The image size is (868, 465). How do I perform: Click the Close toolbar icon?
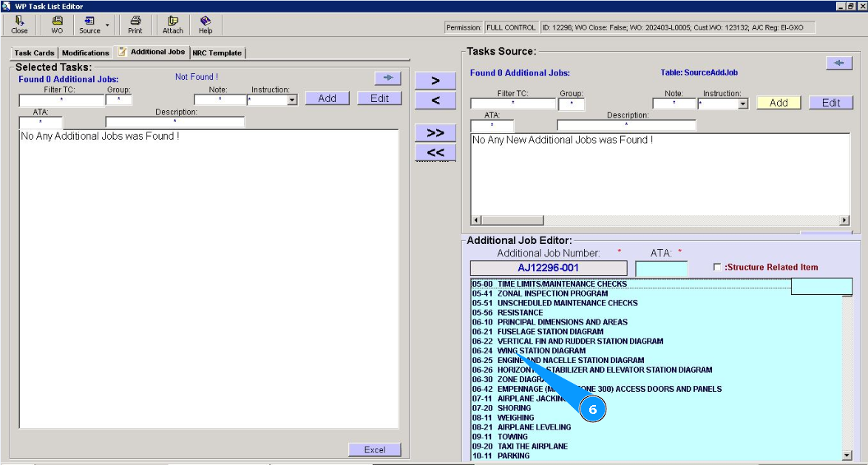point(19,25)
